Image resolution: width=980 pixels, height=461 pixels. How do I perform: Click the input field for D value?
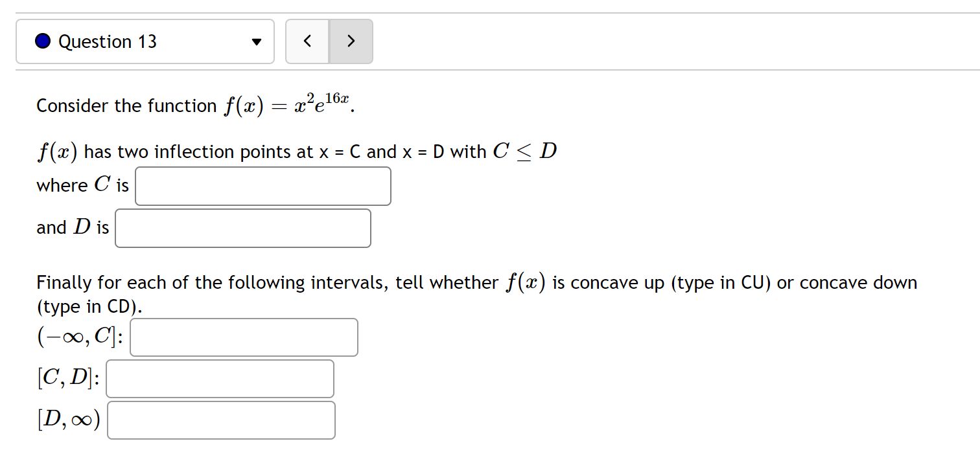[x=242, y=228]
